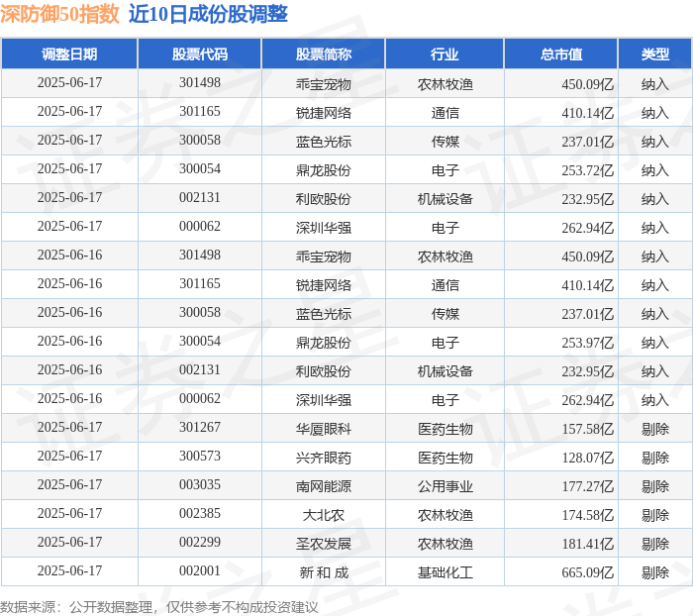Image resolution: width=693 pixels, height=616 pixels.
Task: Click the 类型 column header
Action: coord(655,53)
